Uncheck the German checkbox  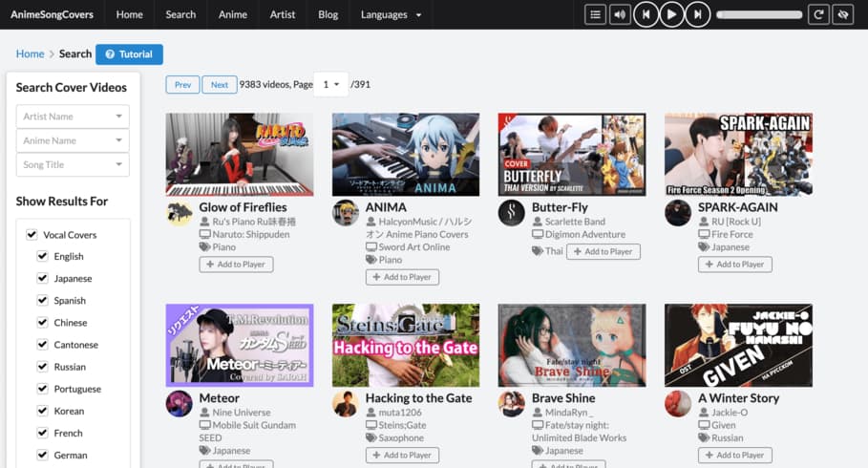[x=42, y=455]
